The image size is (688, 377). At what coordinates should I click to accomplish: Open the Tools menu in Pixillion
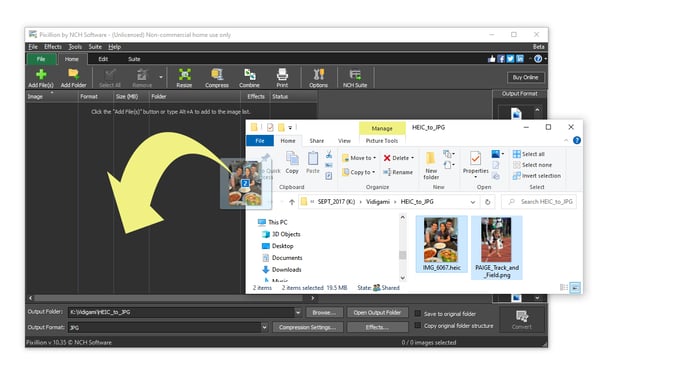click(75, 47)
